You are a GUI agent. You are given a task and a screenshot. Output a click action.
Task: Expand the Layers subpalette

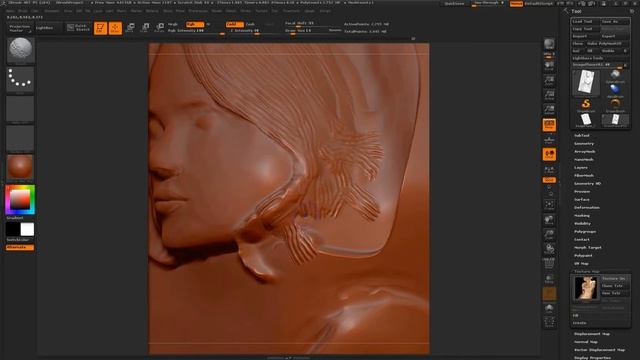click(x=581, y=168)
